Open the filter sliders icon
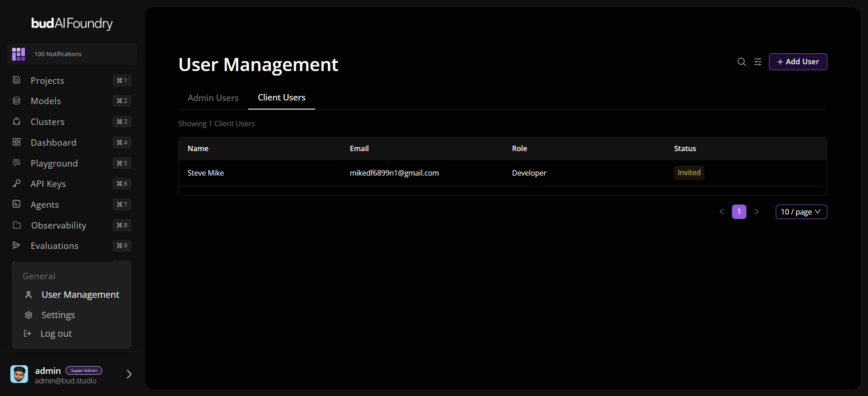Image resolution: width=868 pixels, height=396 pixels. tap(758, 62)
